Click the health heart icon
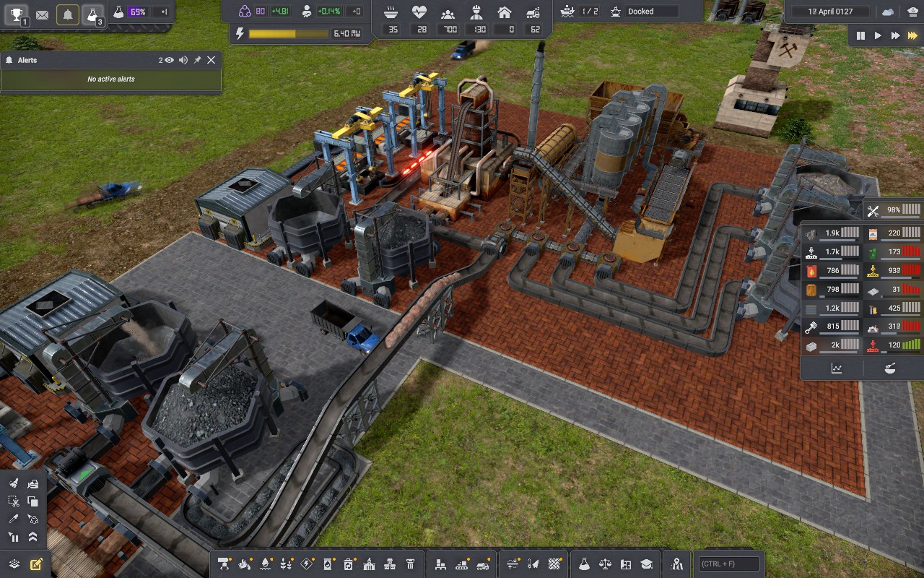 [419, 12]
